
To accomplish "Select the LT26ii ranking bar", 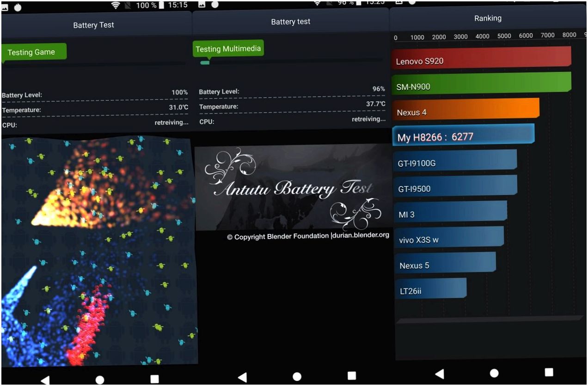I will 431,289.
